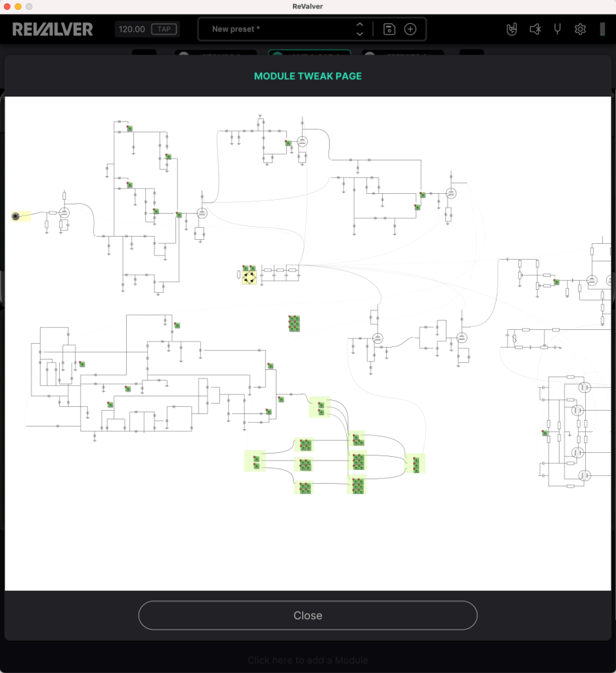Select the yellow bridge rectifier diode component
Viewport: 616px width, 673px height.
(249, 275)
